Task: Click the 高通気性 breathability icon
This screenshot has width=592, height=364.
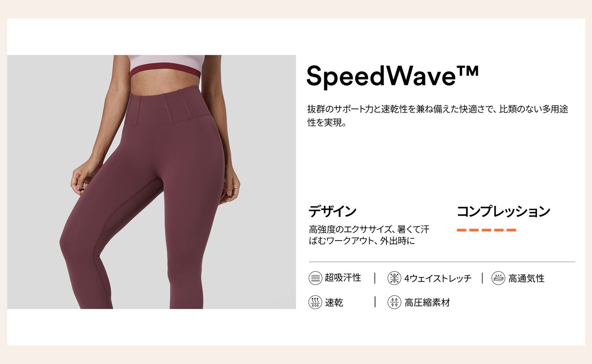Action: click(498, 278)
